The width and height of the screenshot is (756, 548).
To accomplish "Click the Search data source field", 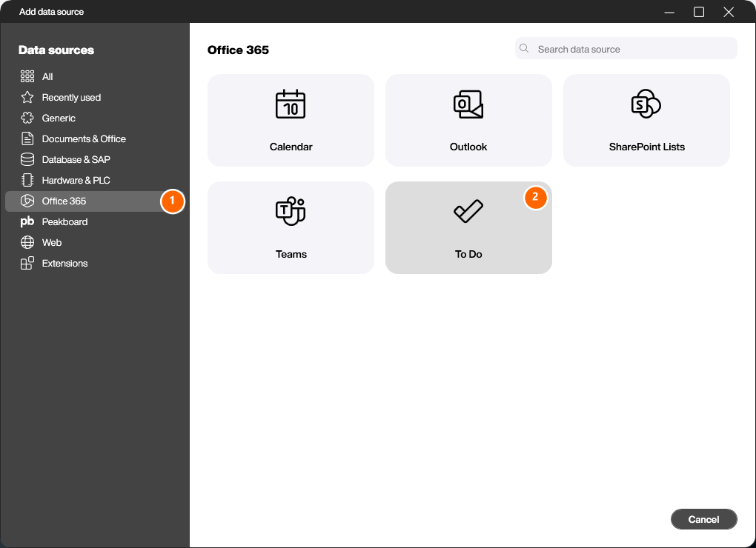I will pos(626,49).
